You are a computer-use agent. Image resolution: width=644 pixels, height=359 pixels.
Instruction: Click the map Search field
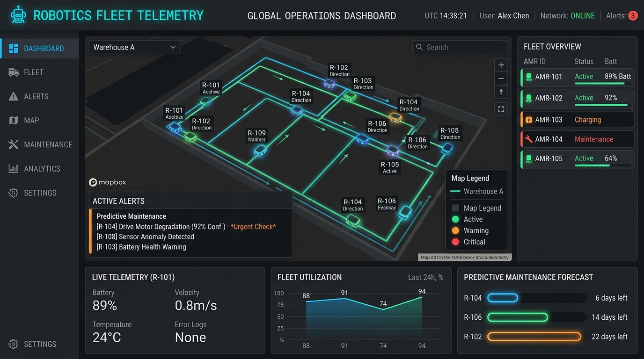click(460, 47)
